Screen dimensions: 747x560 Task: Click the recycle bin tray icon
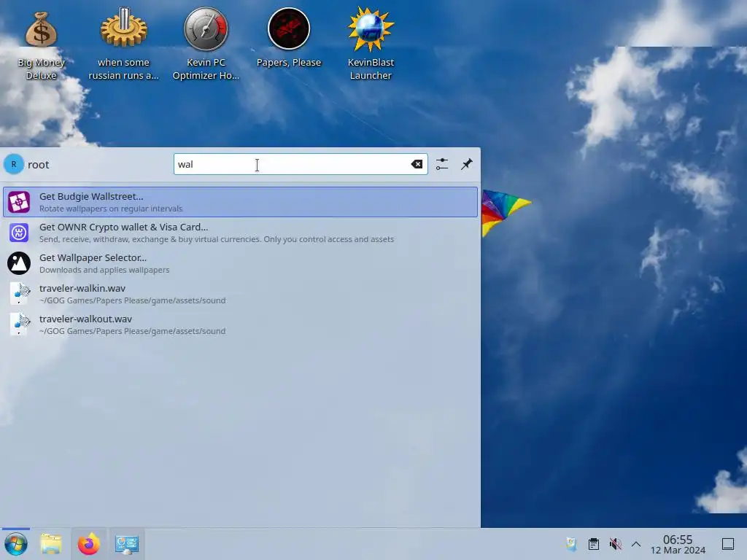571,544
